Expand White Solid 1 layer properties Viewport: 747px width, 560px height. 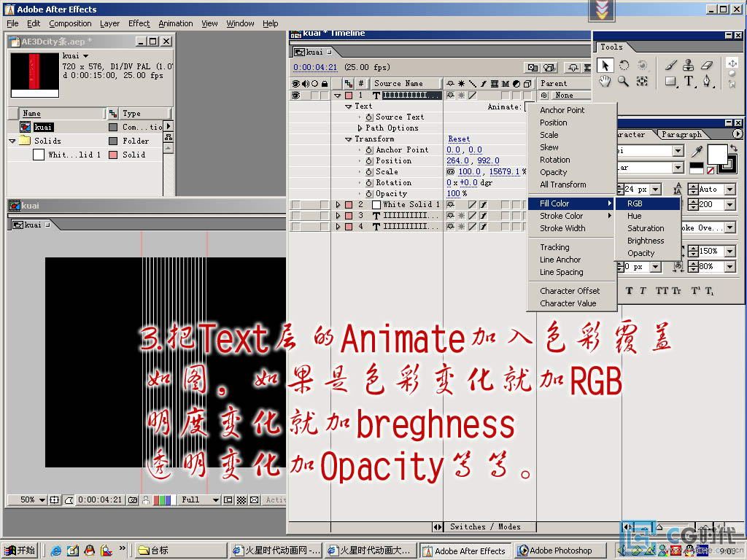click(x=338, y=204)
